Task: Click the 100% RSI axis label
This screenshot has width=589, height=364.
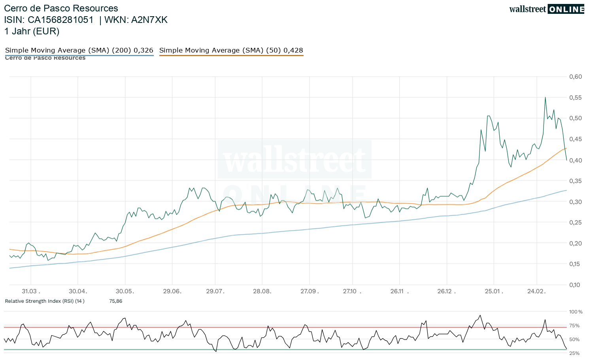Action: click(x=576, y=312)
